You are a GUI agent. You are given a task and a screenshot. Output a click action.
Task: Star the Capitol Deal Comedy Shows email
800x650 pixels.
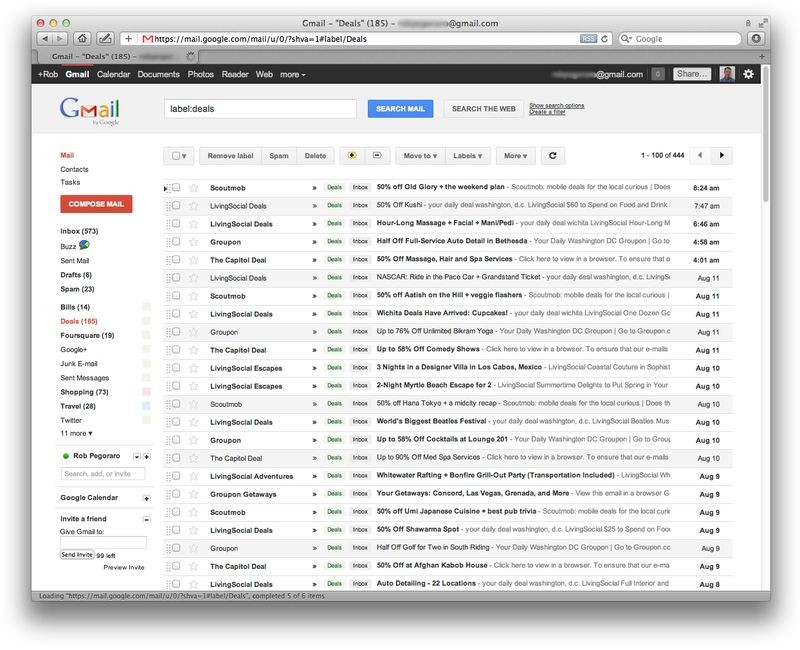point(193,350)
